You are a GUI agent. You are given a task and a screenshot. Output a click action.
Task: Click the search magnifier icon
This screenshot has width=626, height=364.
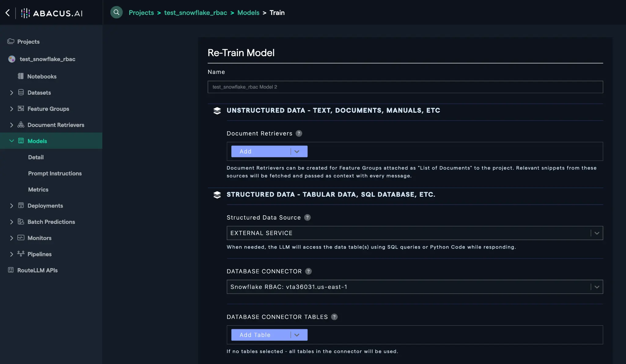[x=116, y=13]
